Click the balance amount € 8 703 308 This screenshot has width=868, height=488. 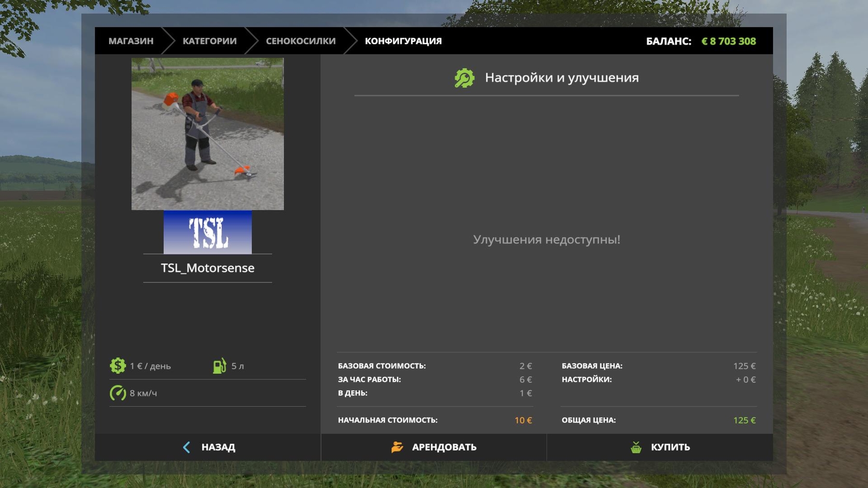coord(728,41)
